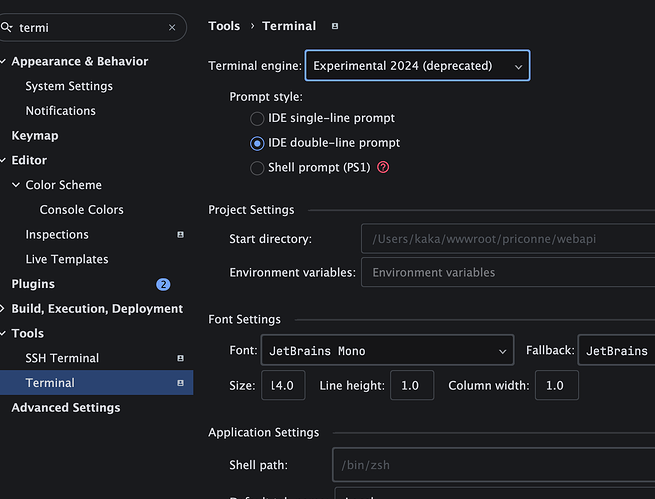655x499 pixels.
Task: Collapse the Editor section chevron
Action: coord(3,160)
